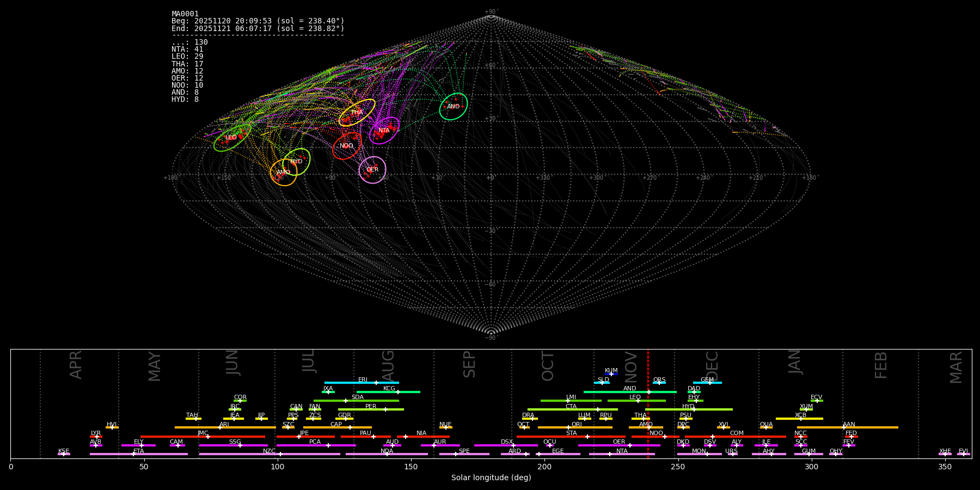Select the THA radiant ellipse on sky map
This screenshot has width=980, height=490.
coord(357,113)
